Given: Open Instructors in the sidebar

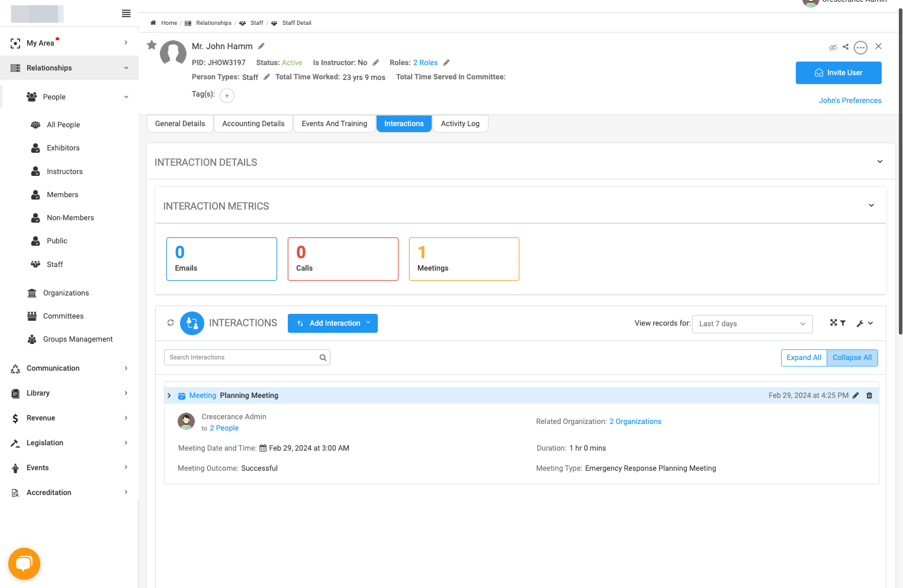Looking at the screenshot, I should pyautogui.click(x=65, y=172).
